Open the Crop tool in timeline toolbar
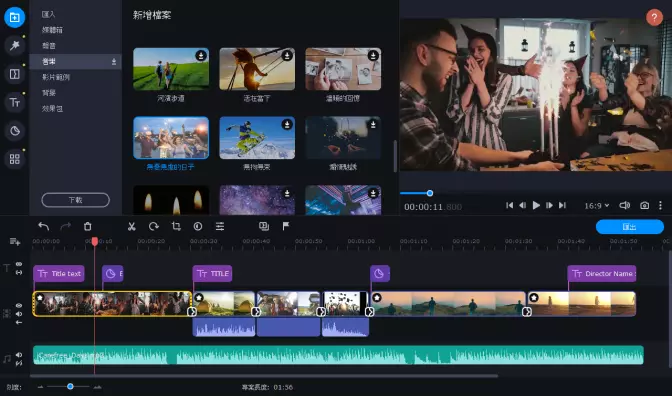672x396 pixels. (x=176, y=226)
